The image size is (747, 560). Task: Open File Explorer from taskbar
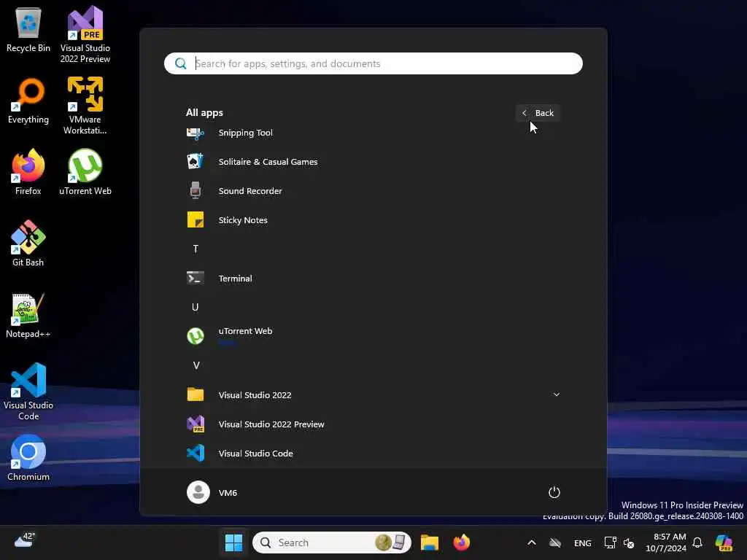click(x=429, y=542)
